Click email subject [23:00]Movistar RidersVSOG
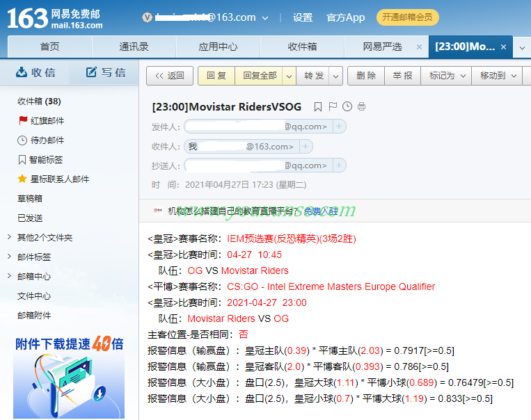Viewport: 531px width, 420px height. [x=227, y=107]
